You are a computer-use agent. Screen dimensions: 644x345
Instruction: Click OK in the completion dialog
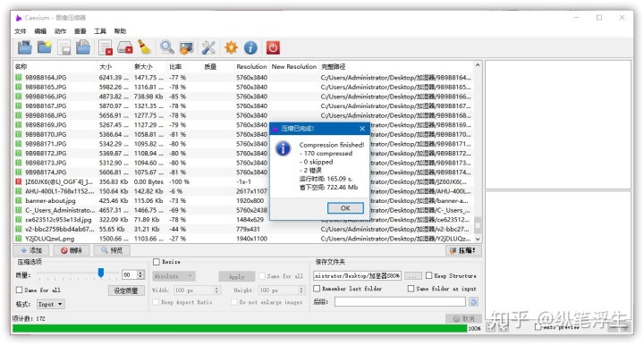pos(345,208)
